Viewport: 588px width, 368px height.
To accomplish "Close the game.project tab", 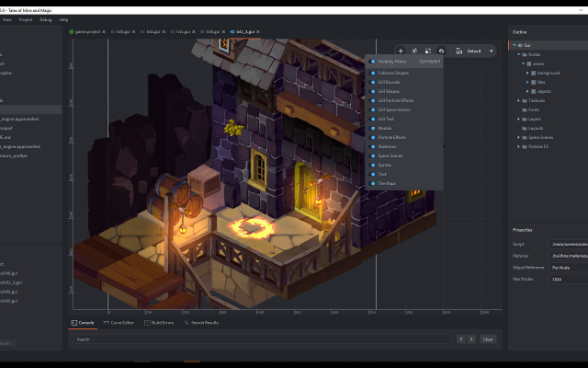I will pos(104,32).
